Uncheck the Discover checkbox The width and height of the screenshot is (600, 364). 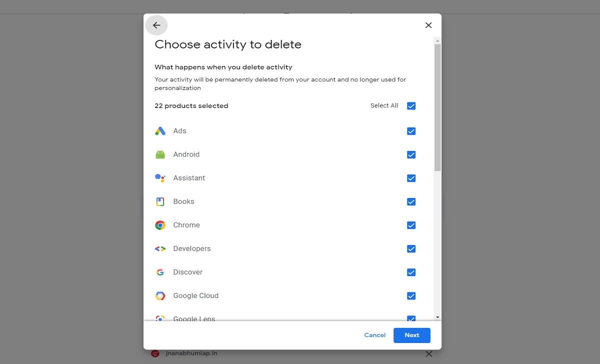point(411,272)
